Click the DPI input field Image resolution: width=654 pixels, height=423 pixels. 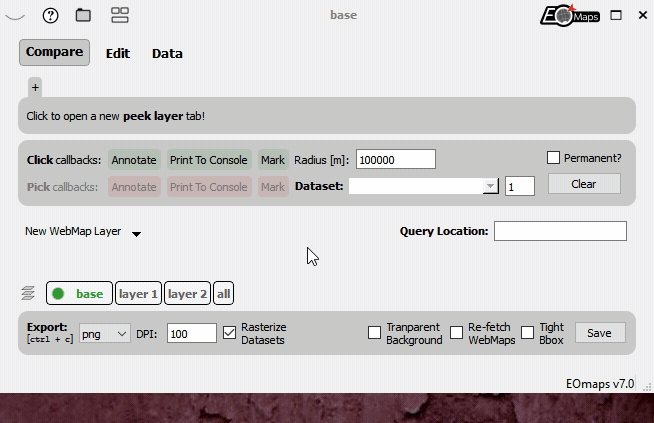192,333
